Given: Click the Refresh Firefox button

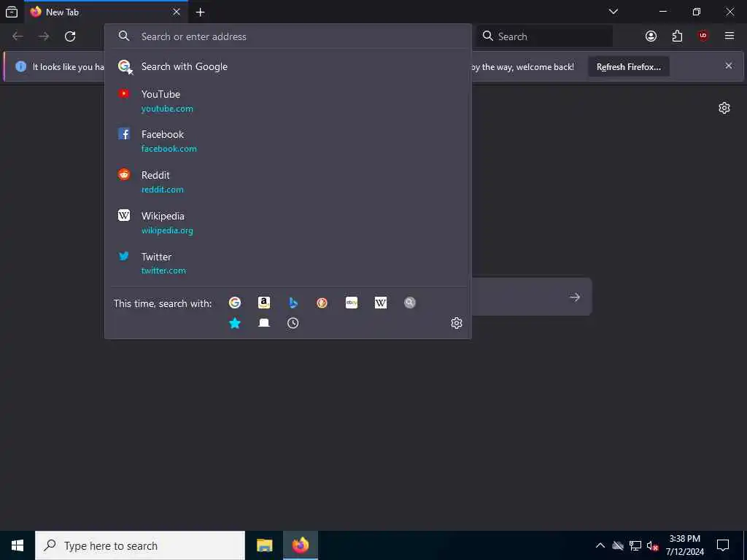Looking at the screenshot, I should click(629, 66).
